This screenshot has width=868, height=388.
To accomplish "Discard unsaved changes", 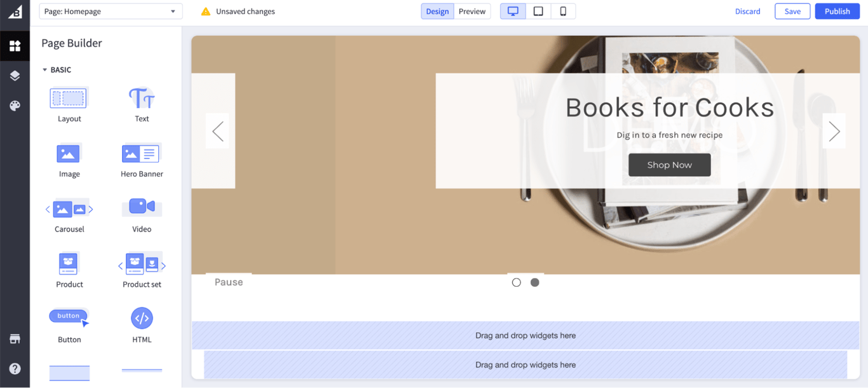I will 748,11.
